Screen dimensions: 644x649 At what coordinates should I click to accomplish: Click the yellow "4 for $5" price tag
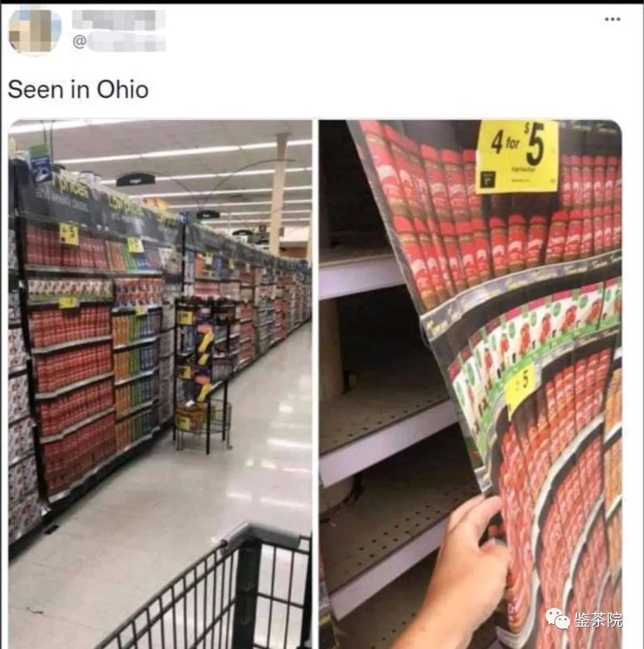[x=517, y=157]
